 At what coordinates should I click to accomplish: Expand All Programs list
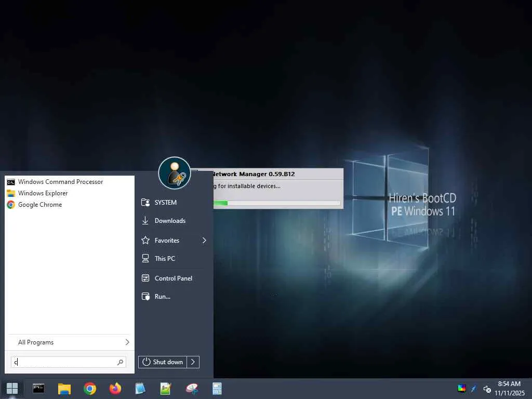[70, 342]
